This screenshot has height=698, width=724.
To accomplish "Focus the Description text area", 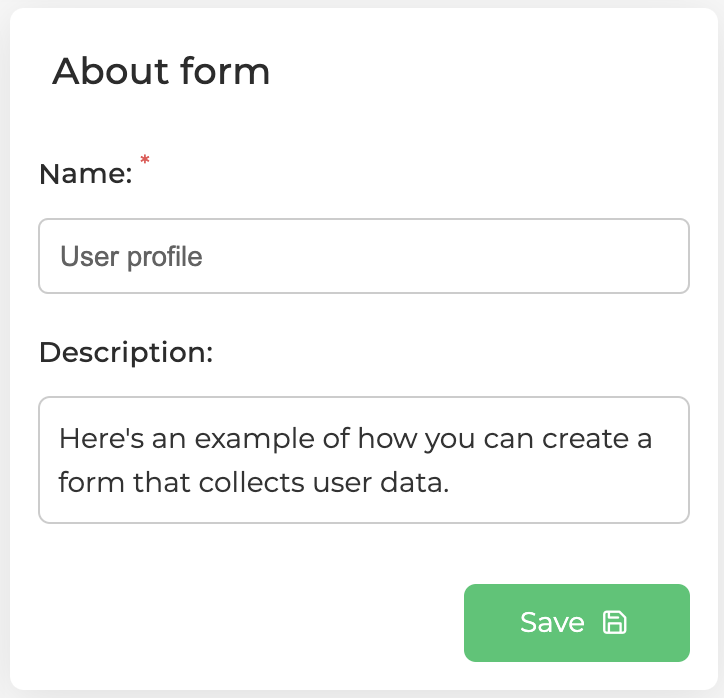I will (x=364, y=460).
